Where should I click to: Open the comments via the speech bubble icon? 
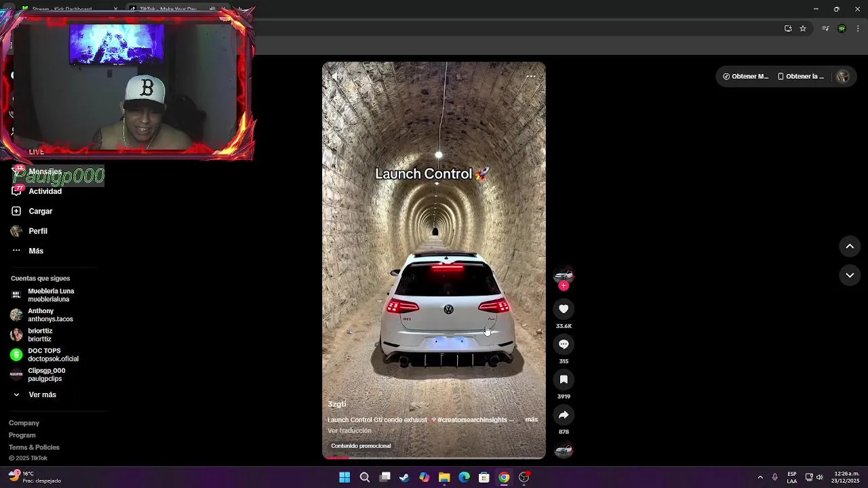(564, 344)
